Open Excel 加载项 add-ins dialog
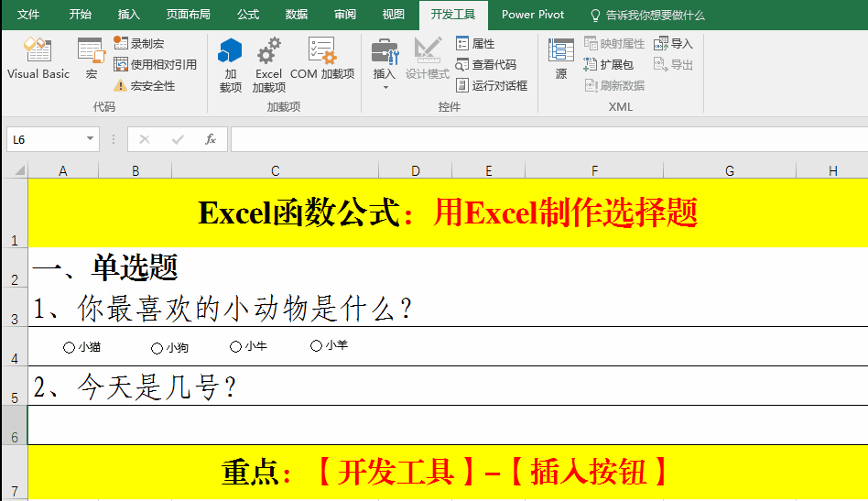 (x=268, y=65)
